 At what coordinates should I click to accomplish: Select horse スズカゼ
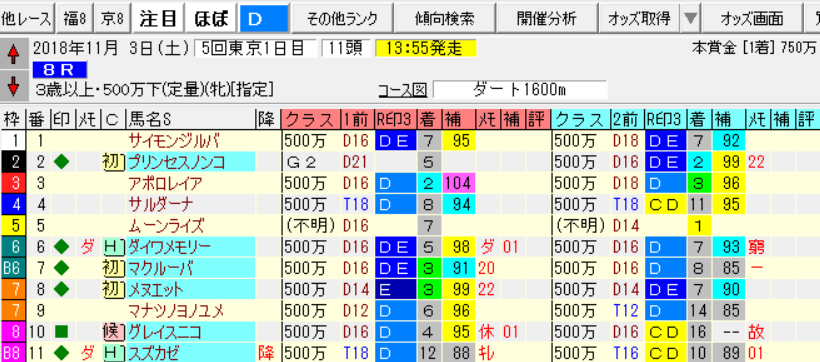191,353
